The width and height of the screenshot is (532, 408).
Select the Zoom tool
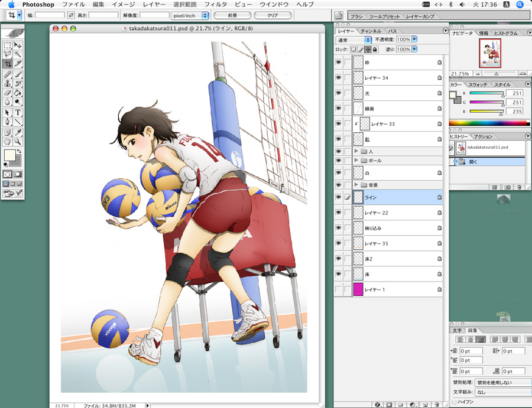(18, 142)
